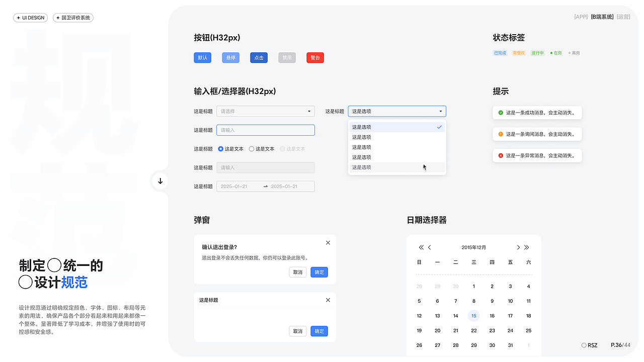Click the start date 2025-01-21 field
This screenshot has height=362, width=644.
(x=234, y=187)
